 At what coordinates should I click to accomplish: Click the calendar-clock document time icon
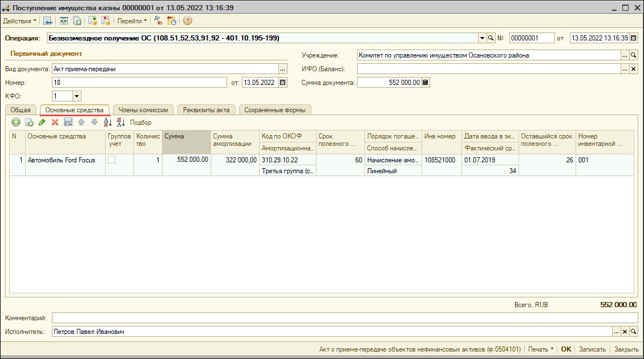click(x=172, y=21)
